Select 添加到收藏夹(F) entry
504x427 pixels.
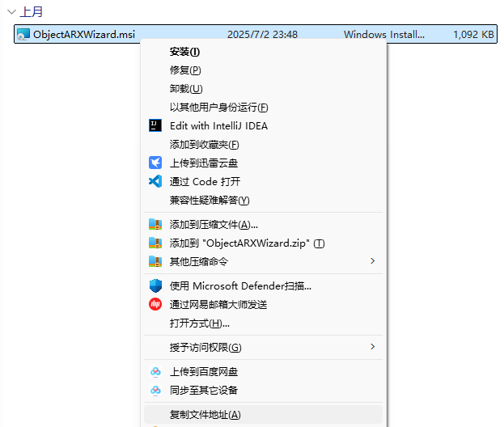(x=204, y=145)
